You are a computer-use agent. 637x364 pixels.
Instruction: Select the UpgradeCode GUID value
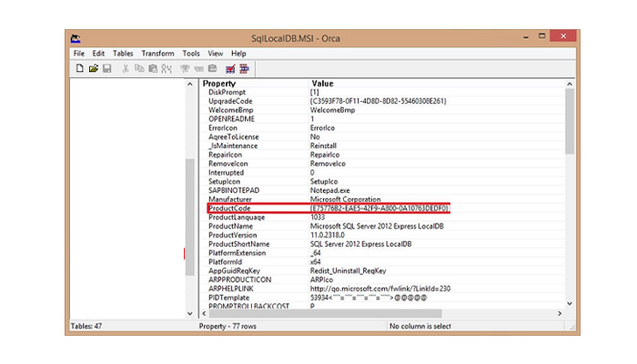pyautogui.click(x=378, y=101)
